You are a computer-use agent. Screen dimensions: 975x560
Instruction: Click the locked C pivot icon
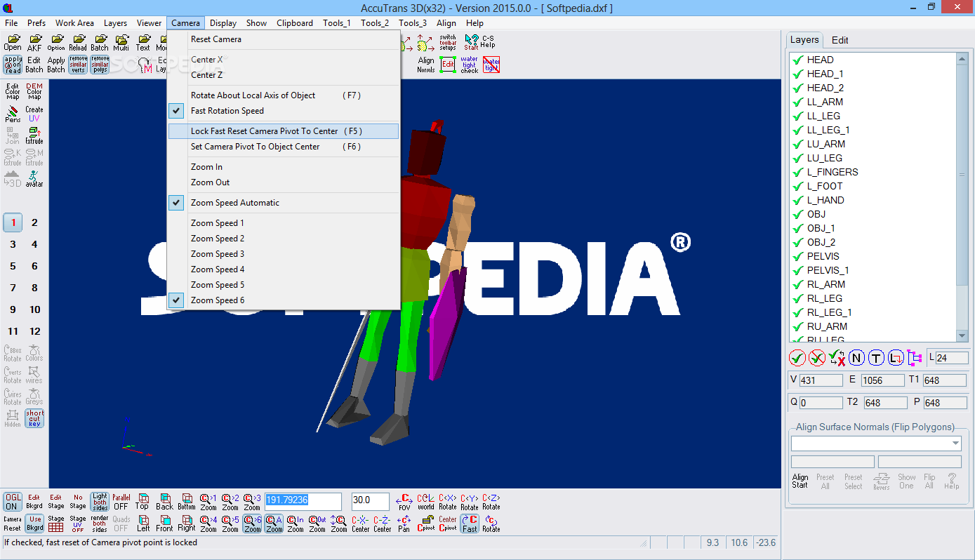tap(426, 524)
